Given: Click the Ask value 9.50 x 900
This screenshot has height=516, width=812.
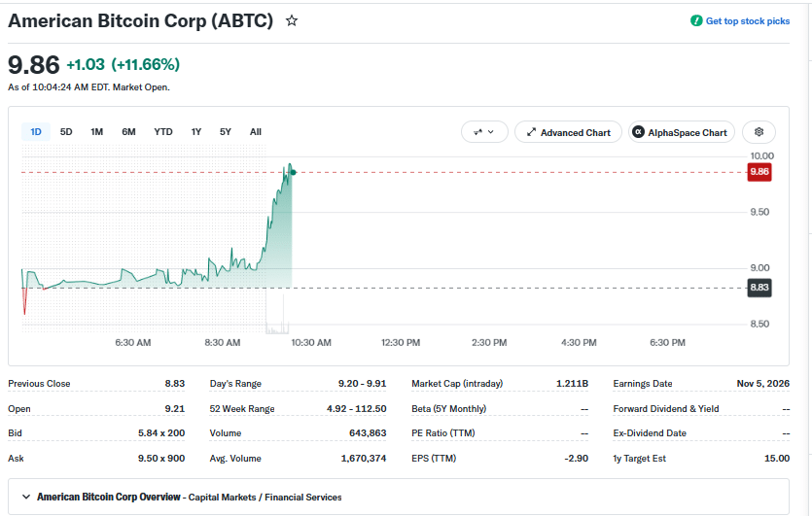Looking at the screenshot, I should (161, 459).
